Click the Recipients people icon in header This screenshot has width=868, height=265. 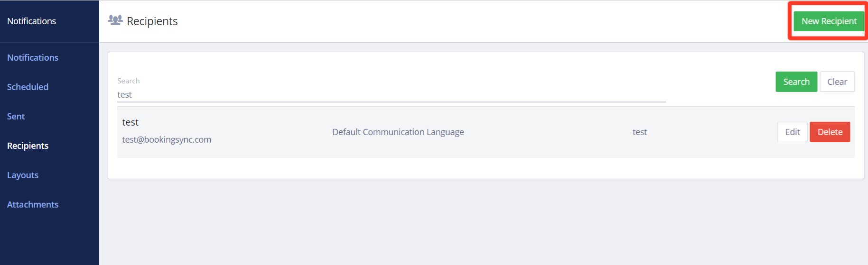coord(115,20)
